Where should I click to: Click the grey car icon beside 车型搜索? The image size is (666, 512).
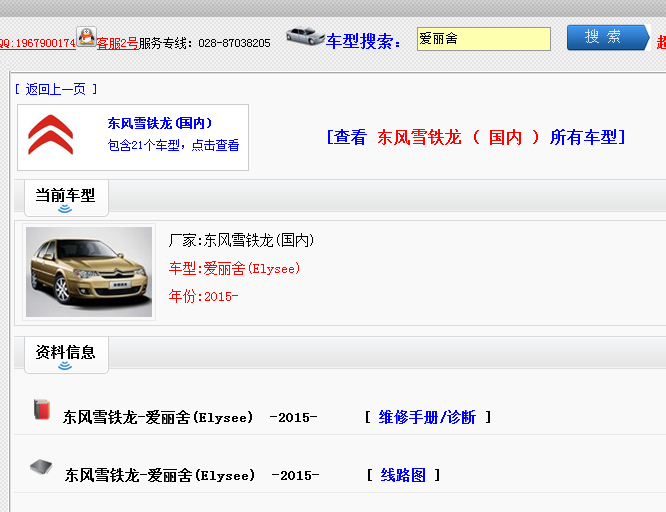tap(305, 36)
